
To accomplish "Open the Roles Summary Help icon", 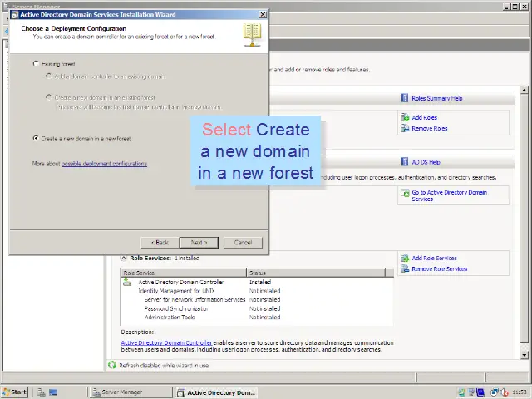I will coord(405,98).
